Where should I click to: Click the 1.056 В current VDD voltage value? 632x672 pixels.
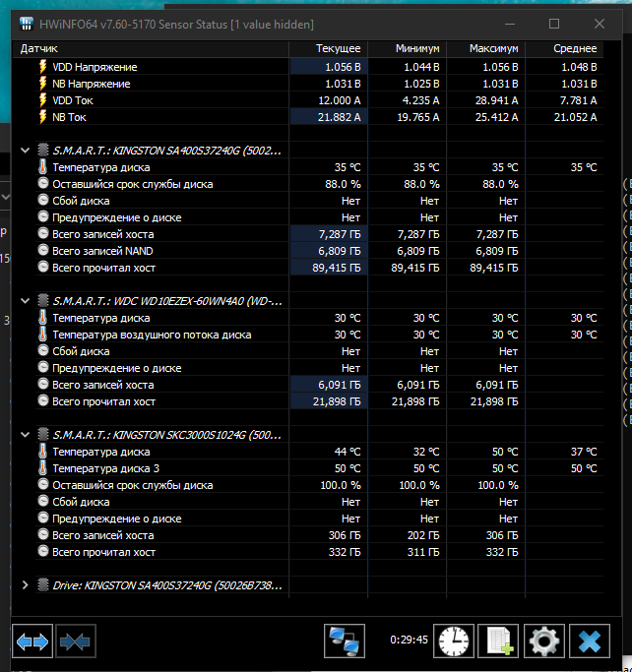(343, 67)
